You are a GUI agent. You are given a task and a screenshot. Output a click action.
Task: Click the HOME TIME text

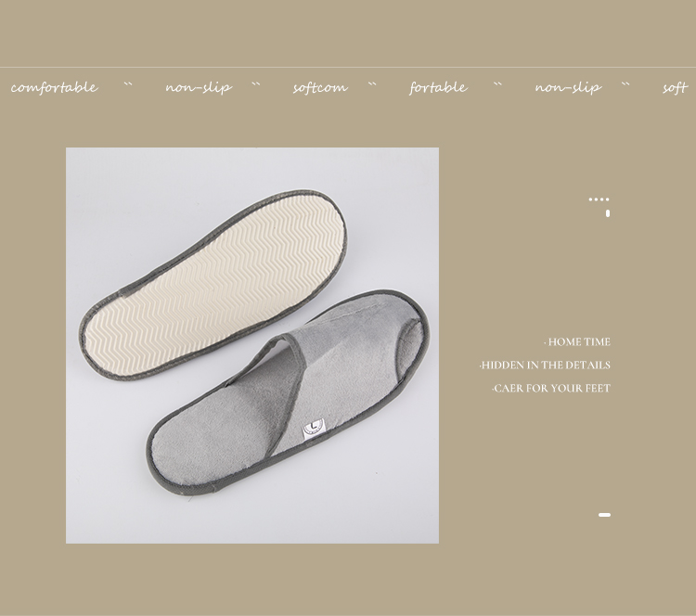click(577, 341)
